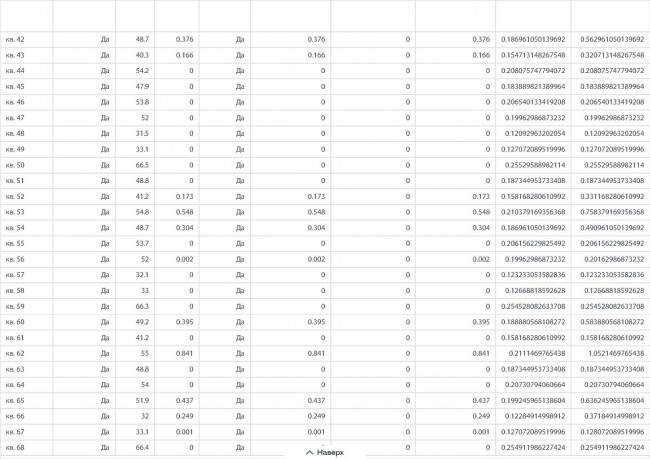Select the row label кв. 43
Image resolution: width=650 pixels, height=459 pixels.
[x=15, y=55]
